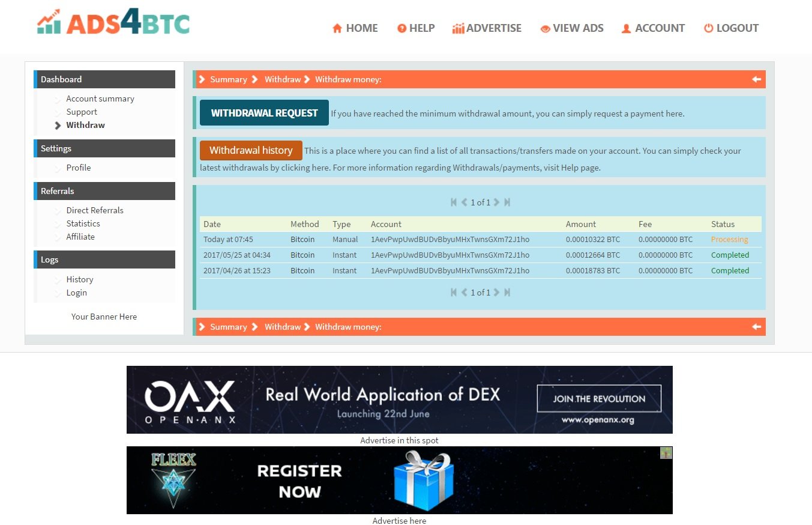
Task: Click the power icon beside LOGOUT
Action: click(x=709, y=28)
